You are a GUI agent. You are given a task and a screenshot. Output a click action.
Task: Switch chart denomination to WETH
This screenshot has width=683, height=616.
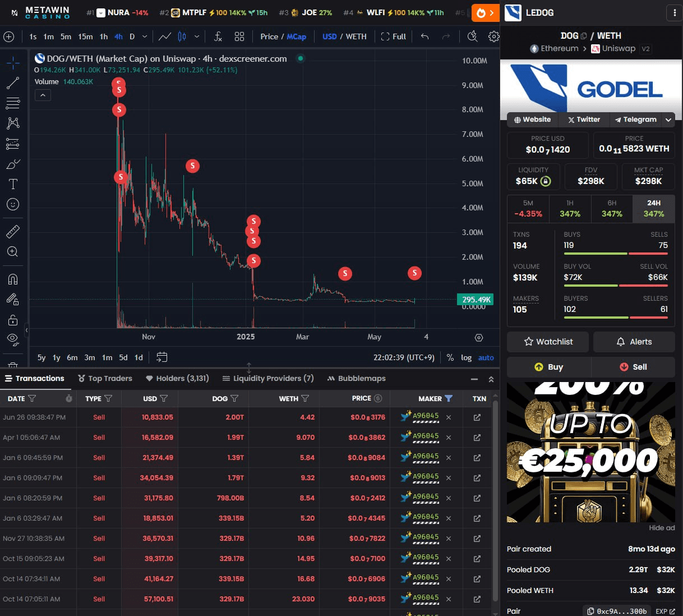coord(356,36)
